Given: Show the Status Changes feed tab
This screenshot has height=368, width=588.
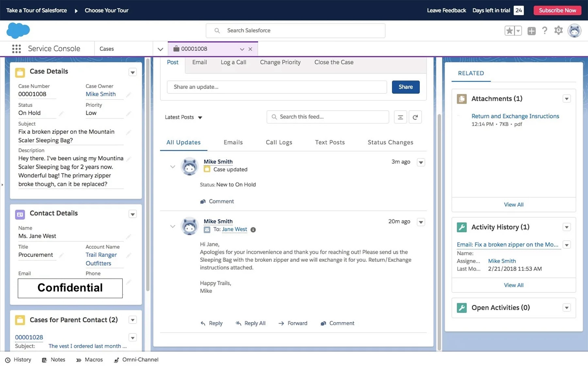Looking at the screenshot, I should coord(390,143).
